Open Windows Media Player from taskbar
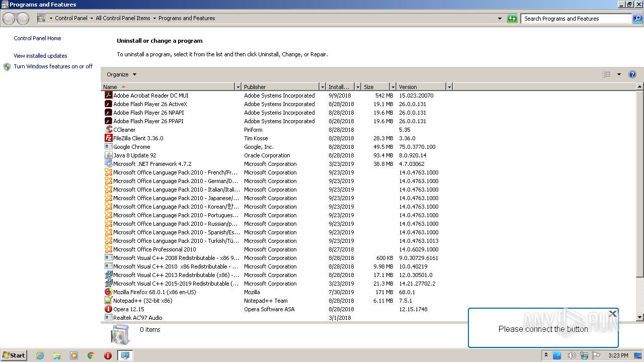 [x=74, y=355]
